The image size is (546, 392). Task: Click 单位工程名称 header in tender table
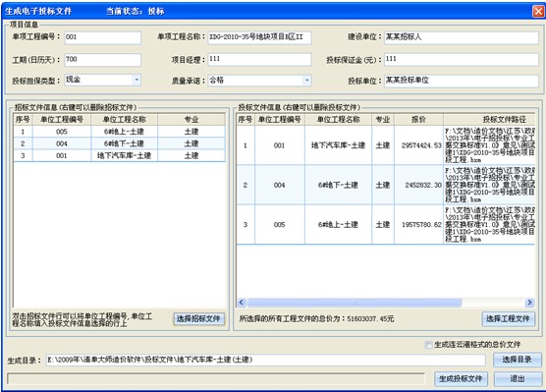[124, 120]
